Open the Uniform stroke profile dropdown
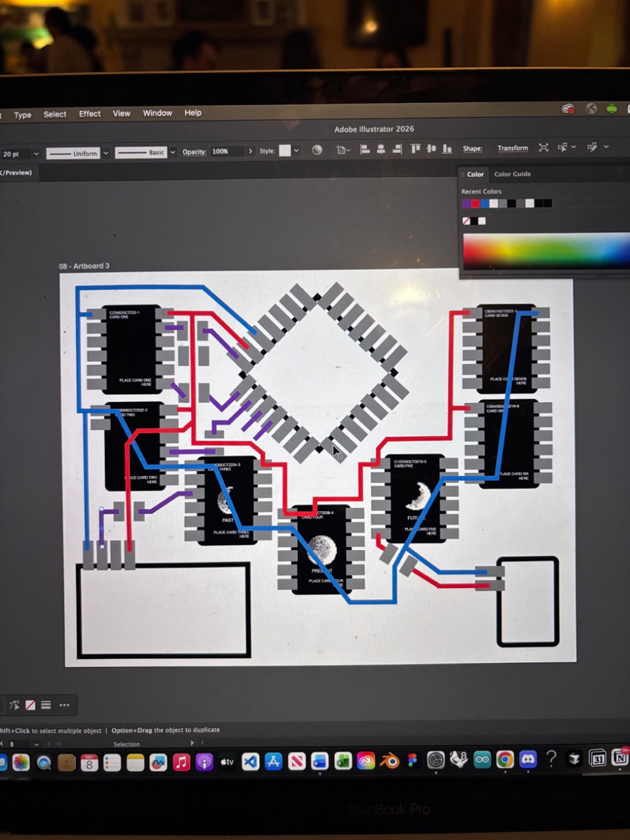Image resolution: width=630 pixels, height=840 pixels. (x=105, y=153)
